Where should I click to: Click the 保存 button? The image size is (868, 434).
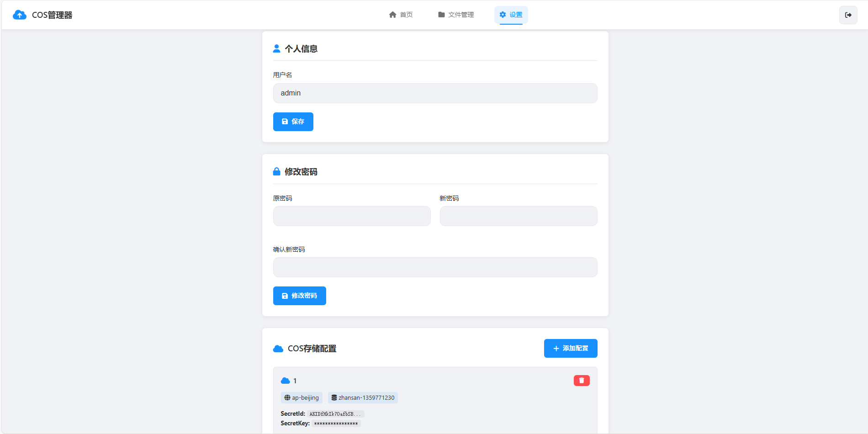click(x=293, y=122)
